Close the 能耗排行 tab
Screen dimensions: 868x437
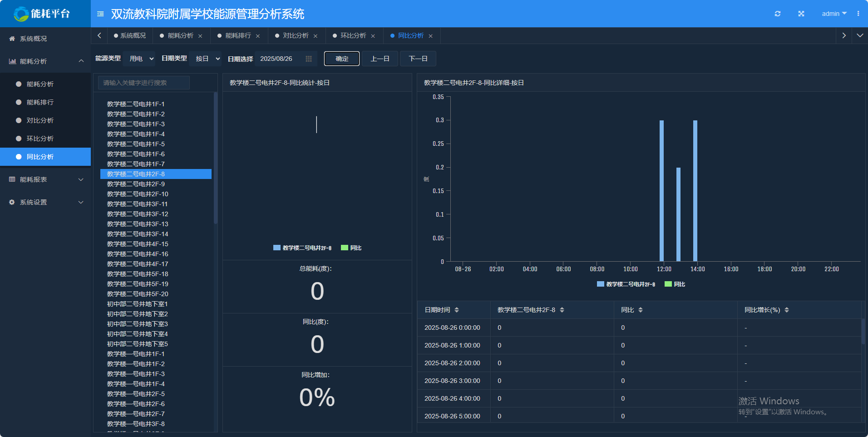pyautogui.click(x=258, y=36)
